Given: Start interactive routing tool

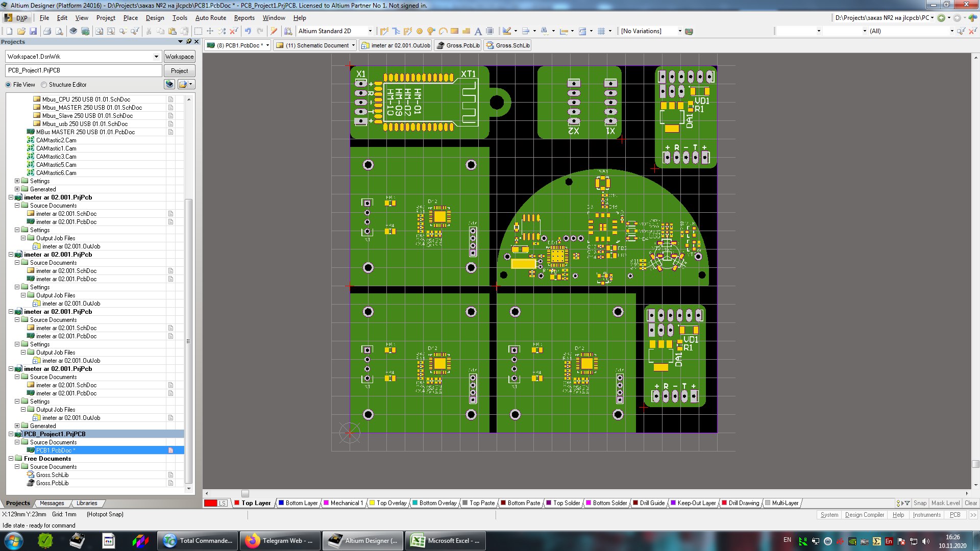Looking at the screenshot, I should click(x=384, y=31).
